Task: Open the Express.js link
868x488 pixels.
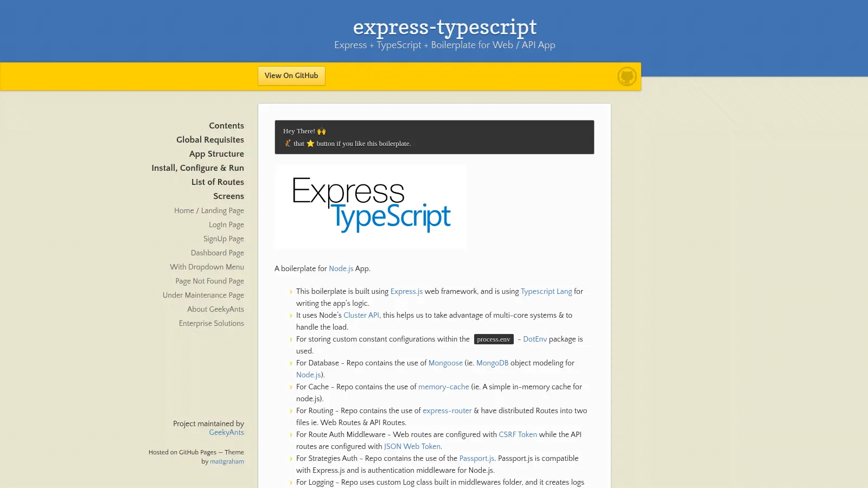Action: click(406, 292)
